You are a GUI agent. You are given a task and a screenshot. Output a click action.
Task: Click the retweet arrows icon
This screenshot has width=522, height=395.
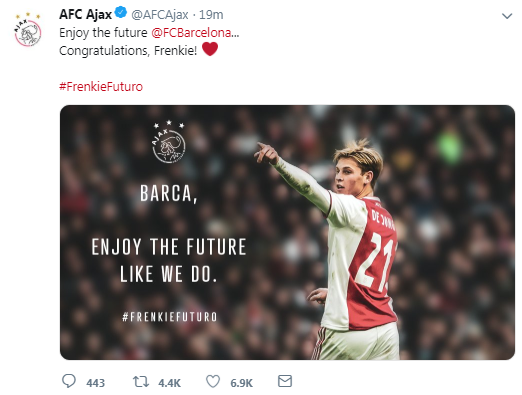coord(141,381)
